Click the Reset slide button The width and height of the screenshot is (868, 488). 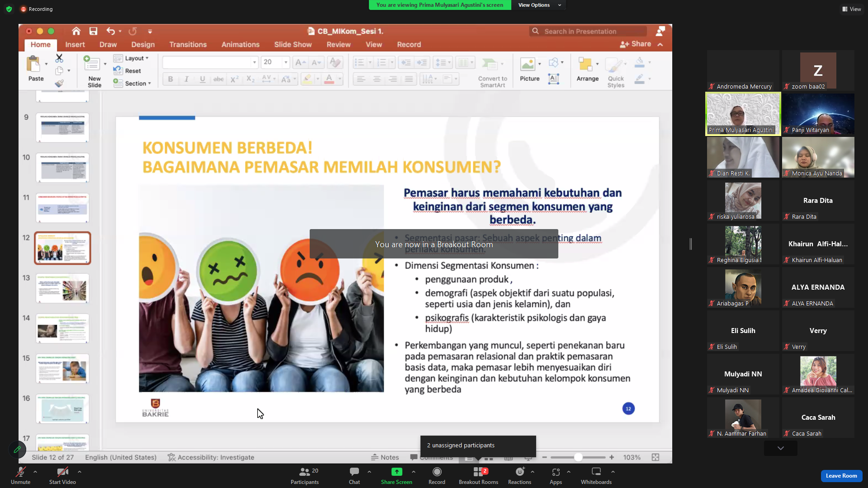127,71
